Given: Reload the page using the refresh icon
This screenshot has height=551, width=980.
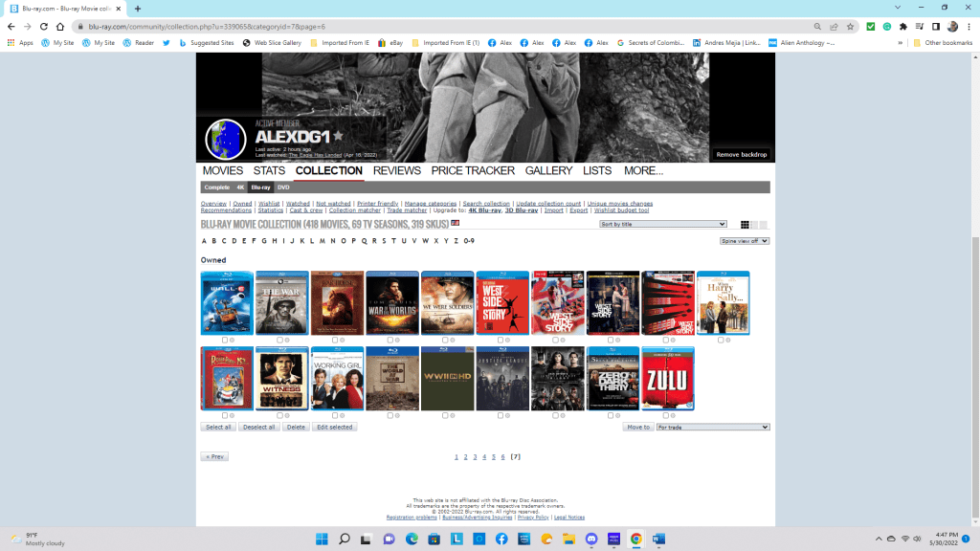Looking at the screenshot, I should [44, 27].
